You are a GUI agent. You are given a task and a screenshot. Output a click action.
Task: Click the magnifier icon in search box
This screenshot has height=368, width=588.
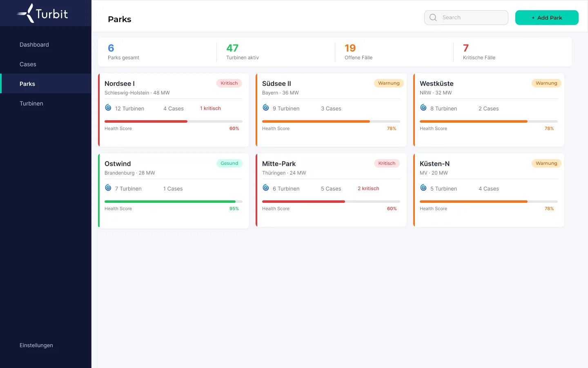[x=433, y=18]
